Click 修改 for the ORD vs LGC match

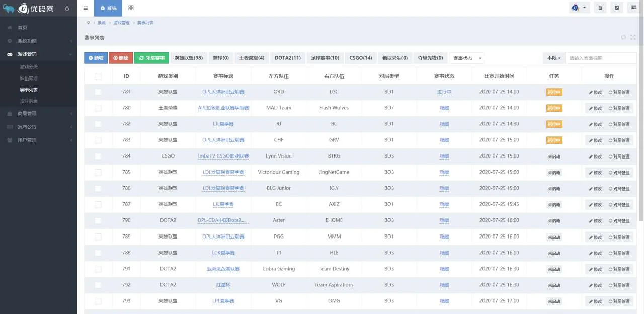tap(595, 92)
